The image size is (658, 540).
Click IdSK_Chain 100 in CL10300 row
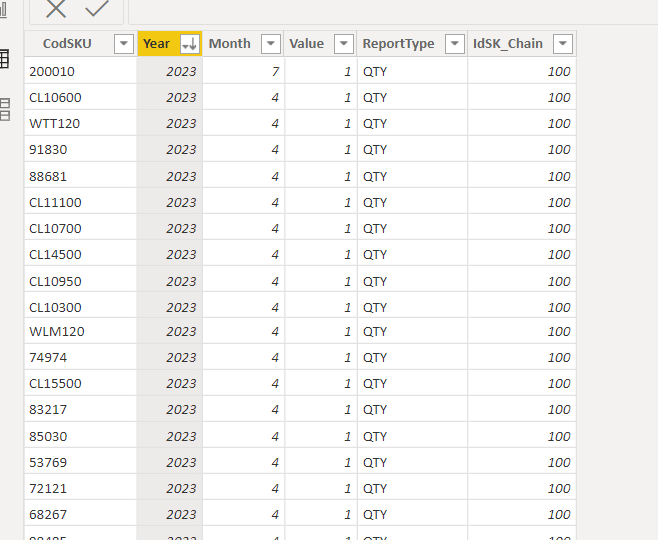tap(522, 307)
